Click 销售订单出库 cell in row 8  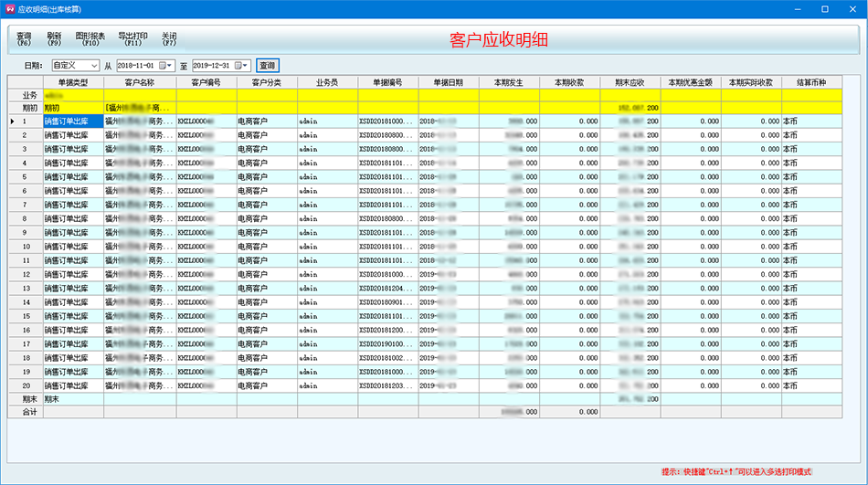point(74,218)
